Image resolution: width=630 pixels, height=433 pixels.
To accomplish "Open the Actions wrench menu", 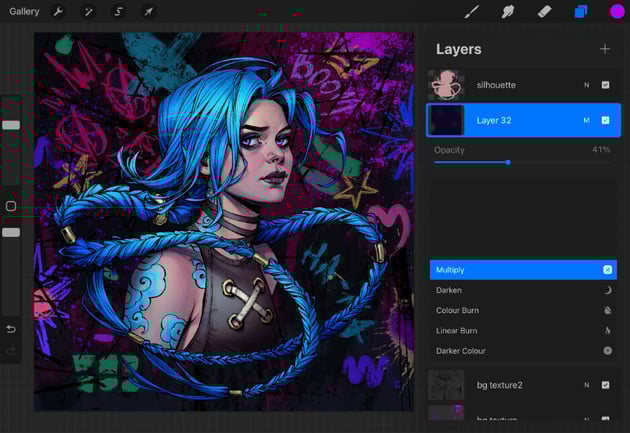I will pyautogui.click(x=58, y=12).
